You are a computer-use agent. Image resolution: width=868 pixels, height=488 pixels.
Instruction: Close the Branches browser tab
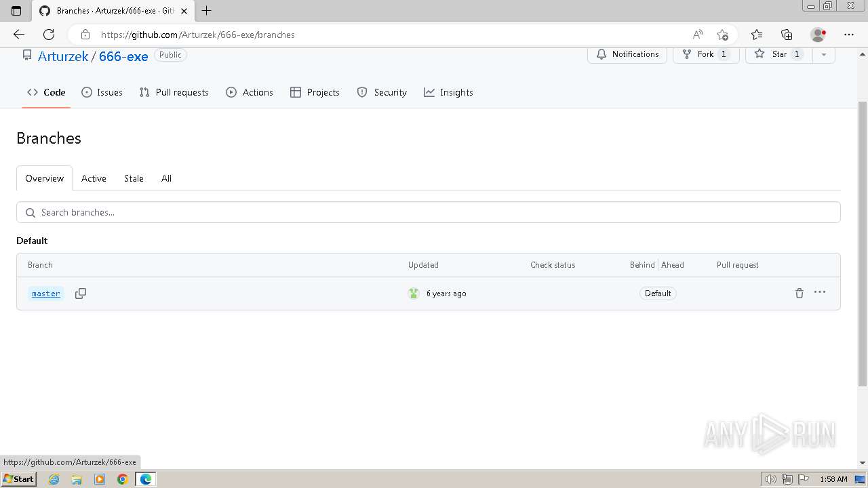pyautogui.click(x=184, y=11)
